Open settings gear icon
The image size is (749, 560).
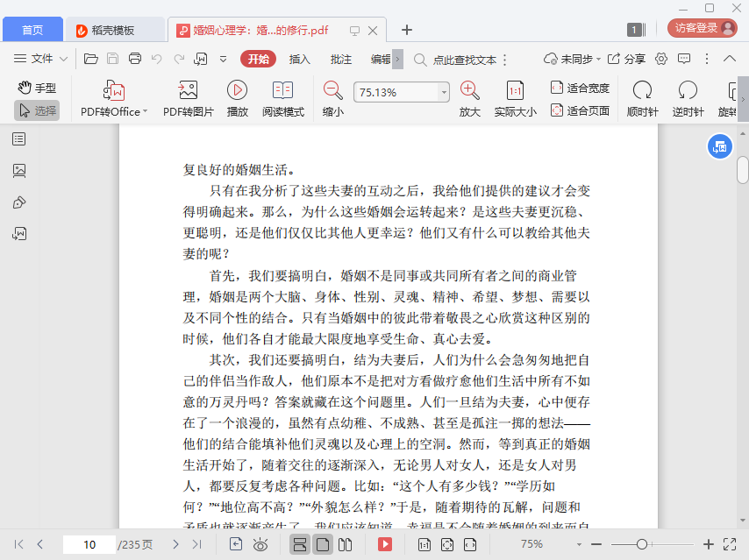[x=661, y=59]
